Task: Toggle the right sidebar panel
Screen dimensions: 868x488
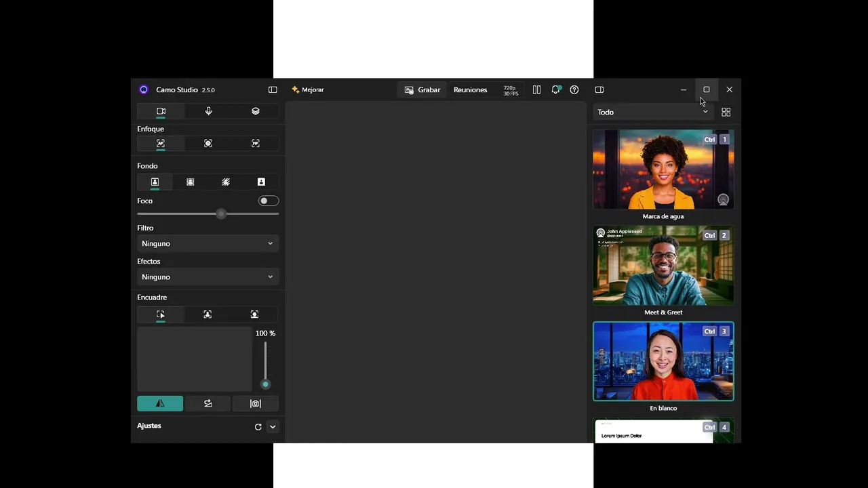Action: 599,89
